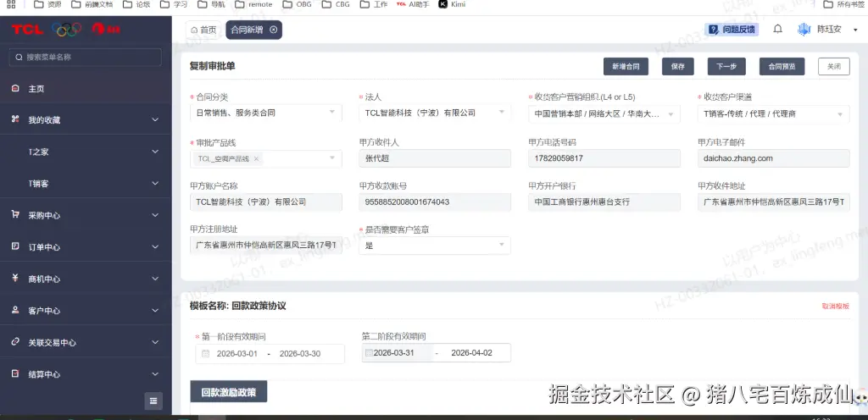
Task: Open the browser apps grid icon
Action: point(10,4)
